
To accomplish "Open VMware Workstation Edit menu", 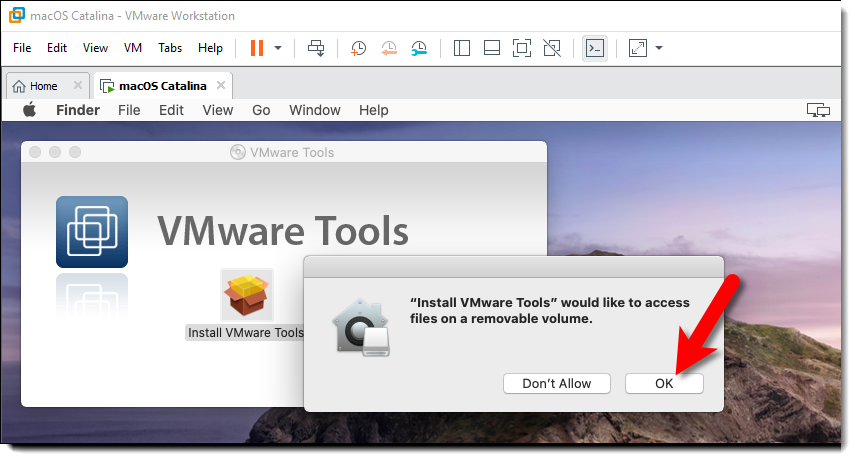I will coord(57,48).
